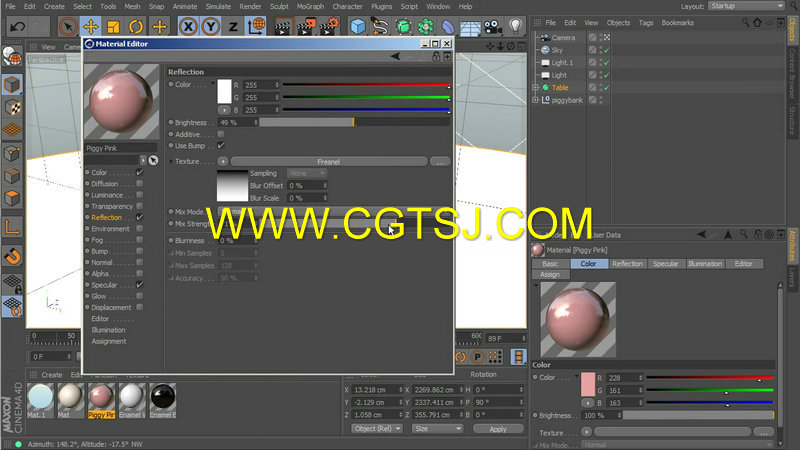This screenshot has width=800, height=450.
Task: Open the Sculpt menu
Action: pos(279,7)
